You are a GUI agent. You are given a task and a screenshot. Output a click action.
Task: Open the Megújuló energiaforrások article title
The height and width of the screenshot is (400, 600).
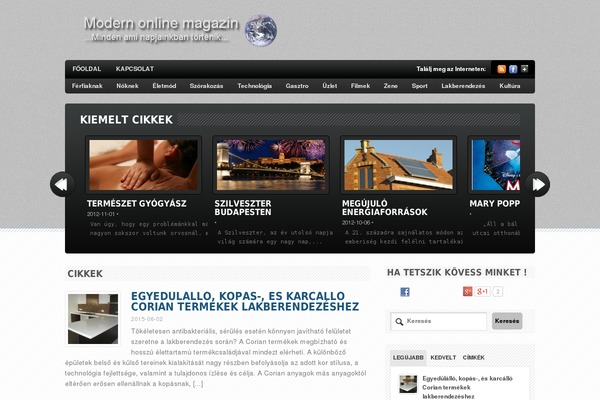(385, 208)
